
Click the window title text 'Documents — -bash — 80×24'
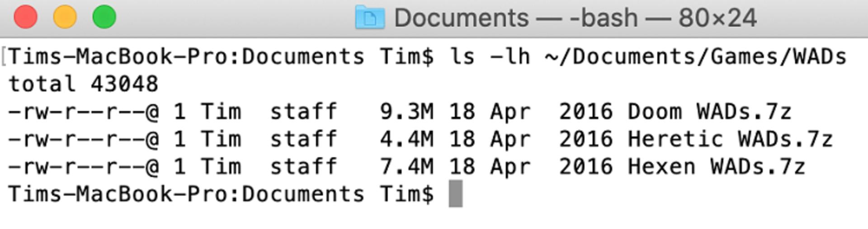pyautogui.click(x=575, y=18)
